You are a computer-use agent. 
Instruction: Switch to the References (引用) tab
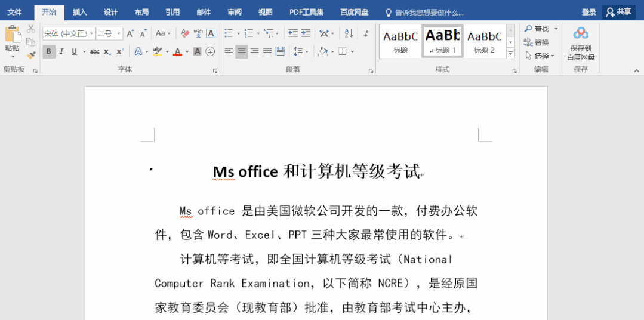click(x=172, y=13)
